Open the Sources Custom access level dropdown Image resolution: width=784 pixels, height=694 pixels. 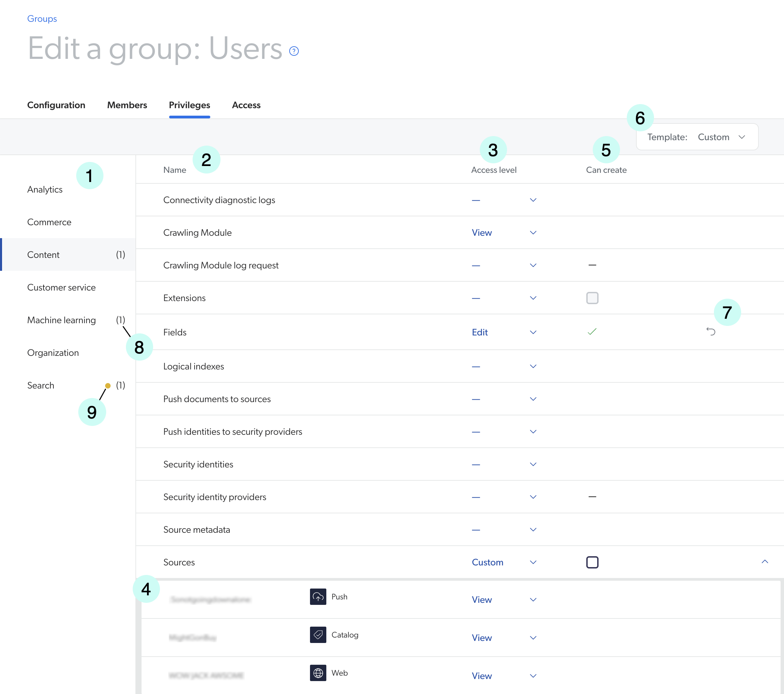pos(533,562)
